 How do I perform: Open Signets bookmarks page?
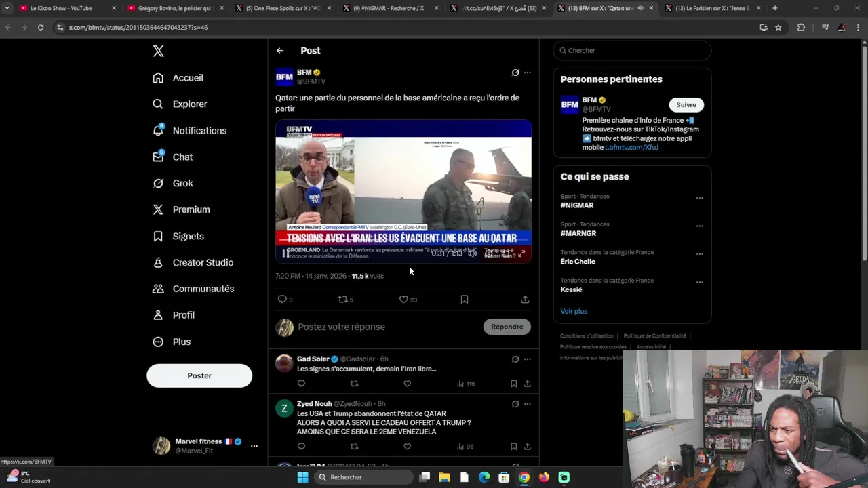[x=178, y=236]
